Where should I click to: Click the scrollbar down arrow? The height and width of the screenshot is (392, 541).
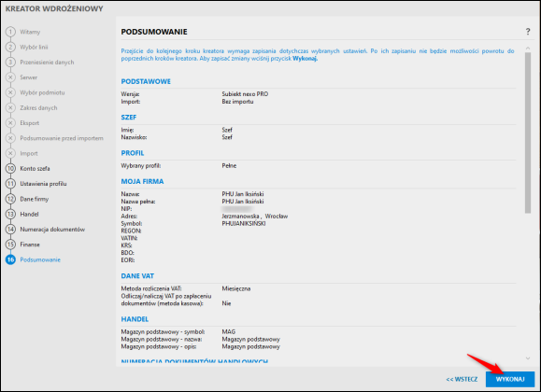pyautogui.click(x=528, y=358)
